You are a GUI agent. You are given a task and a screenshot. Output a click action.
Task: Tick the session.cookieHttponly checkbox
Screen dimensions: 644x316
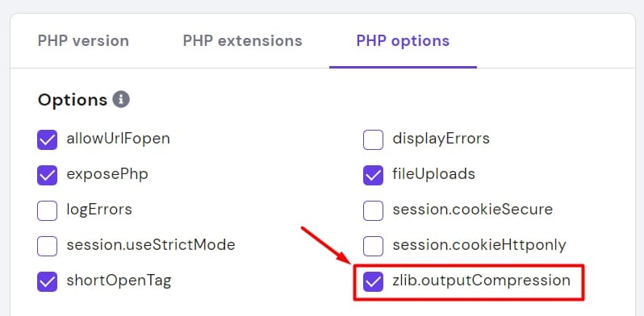tap(374, 246)
